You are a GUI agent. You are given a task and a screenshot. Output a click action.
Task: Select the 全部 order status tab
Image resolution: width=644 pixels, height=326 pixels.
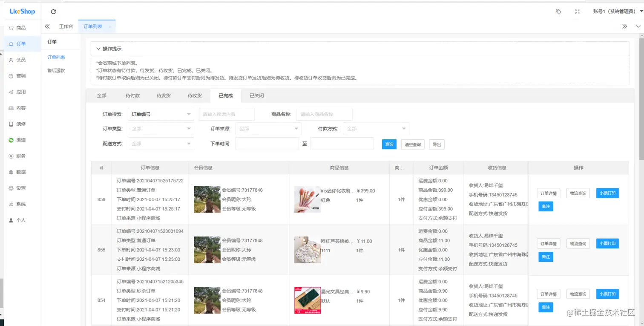[x=101, y=95]
